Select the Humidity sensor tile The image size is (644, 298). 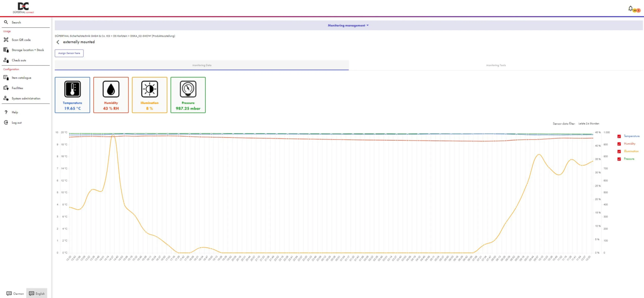click(111, 95)
